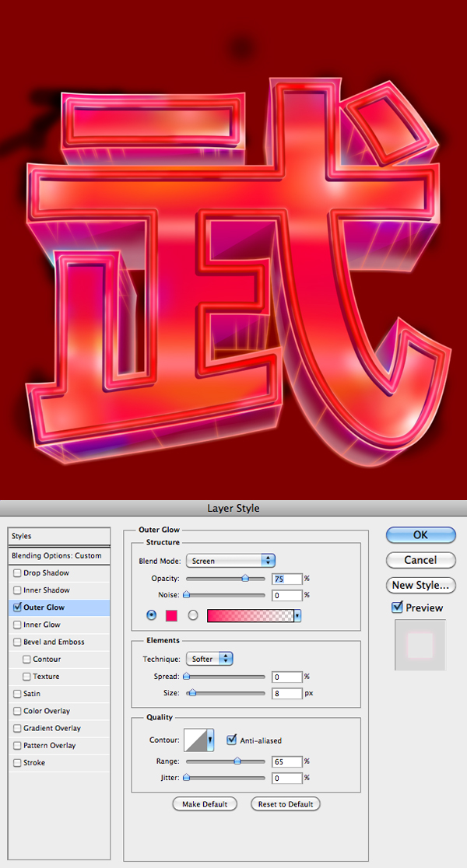Open the Contour picker dropdown arrow
This screenshot has height=868, width=467.
coord(210,740)
